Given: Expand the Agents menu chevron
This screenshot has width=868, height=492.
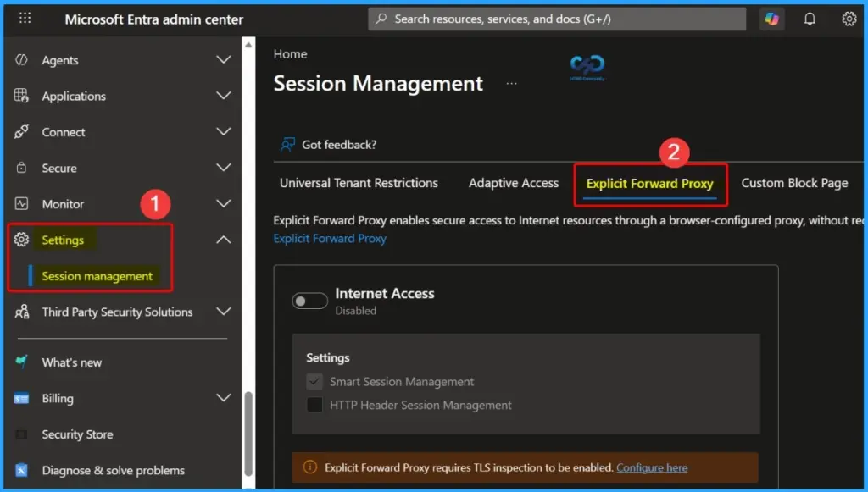Looking at the screenshot, I should 224,60.
